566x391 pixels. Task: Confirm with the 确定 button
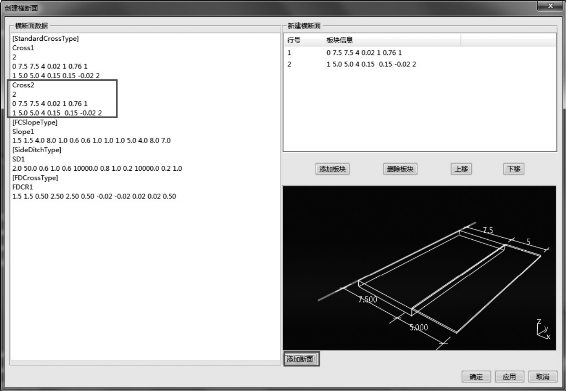(x=476, y=377)
